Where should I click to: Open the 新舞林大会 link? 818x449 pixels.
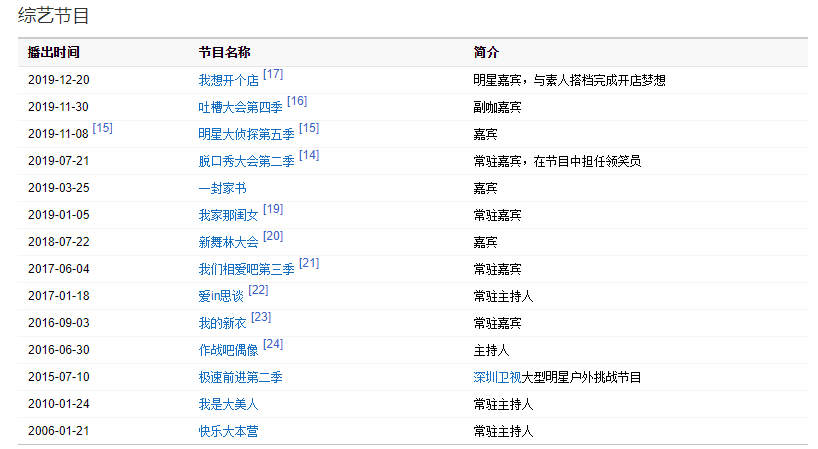pyautogui.click(x=228, y=243)
